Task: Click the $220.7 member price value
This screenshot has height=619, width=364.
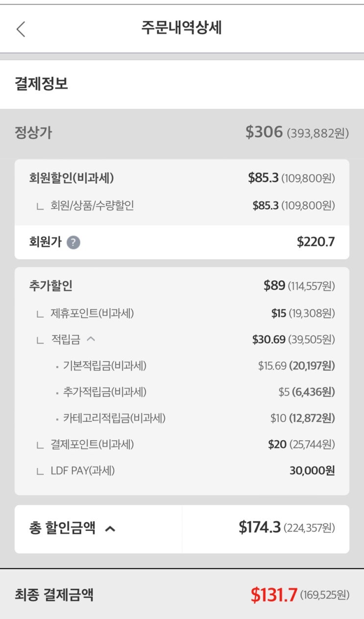Action: point(315,242)
